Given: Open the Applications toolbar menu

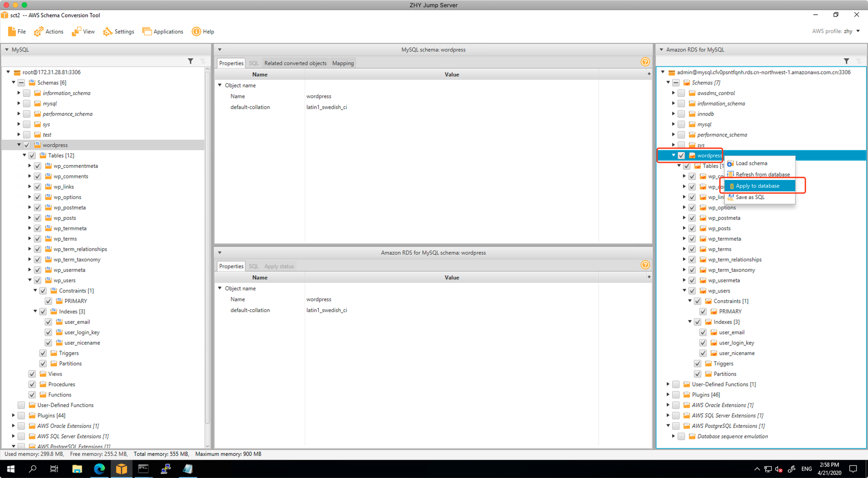Looking at the screenshot, I should [163, 32].
